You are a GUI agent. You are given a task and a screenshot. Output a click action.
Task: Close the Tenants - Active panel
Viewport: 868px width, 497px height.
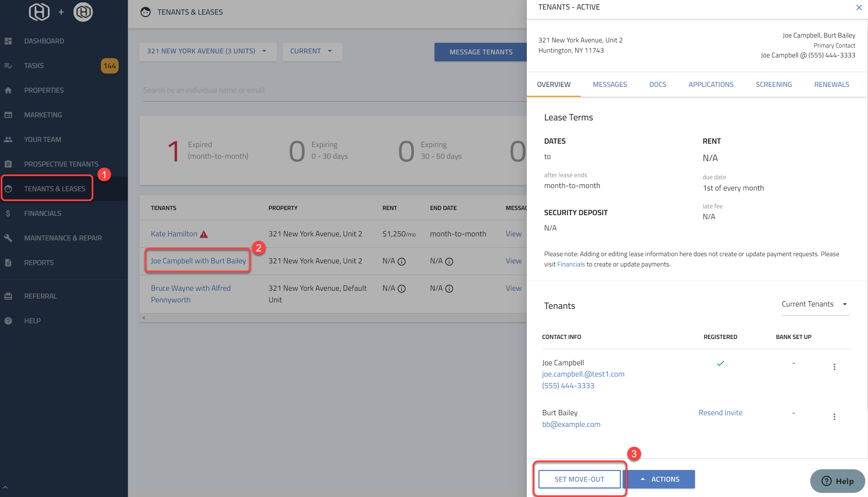pos(859,8)
